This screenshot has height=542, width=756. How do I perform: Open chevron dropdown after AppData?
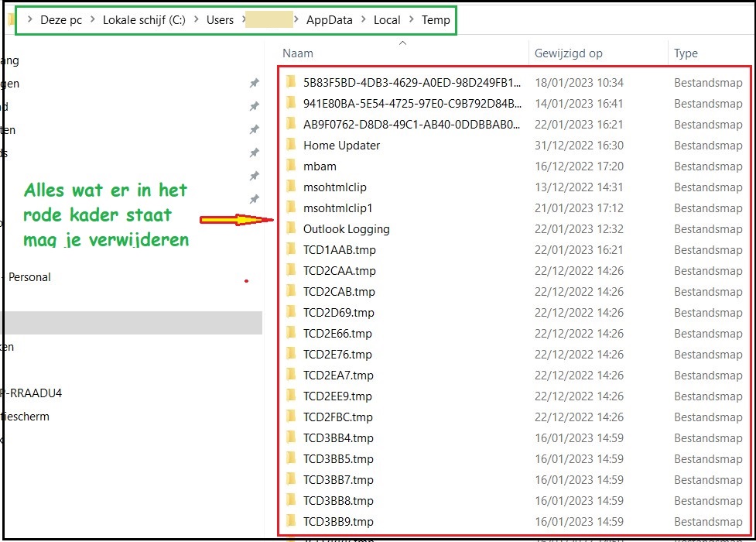click(x=363, y=21)
